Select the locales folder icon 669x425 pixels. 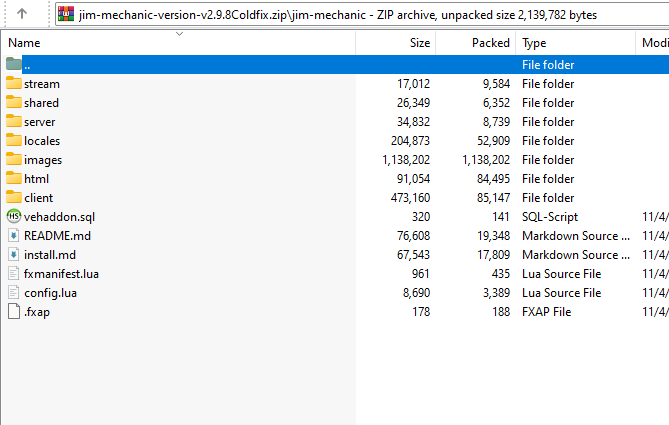tap(14, 140)
